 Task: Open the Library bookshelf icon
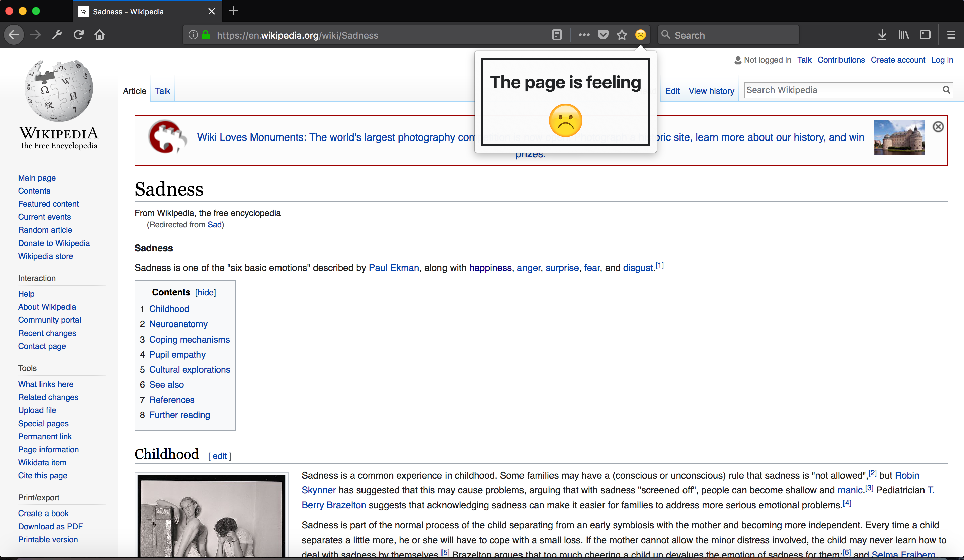coord(903,35)
